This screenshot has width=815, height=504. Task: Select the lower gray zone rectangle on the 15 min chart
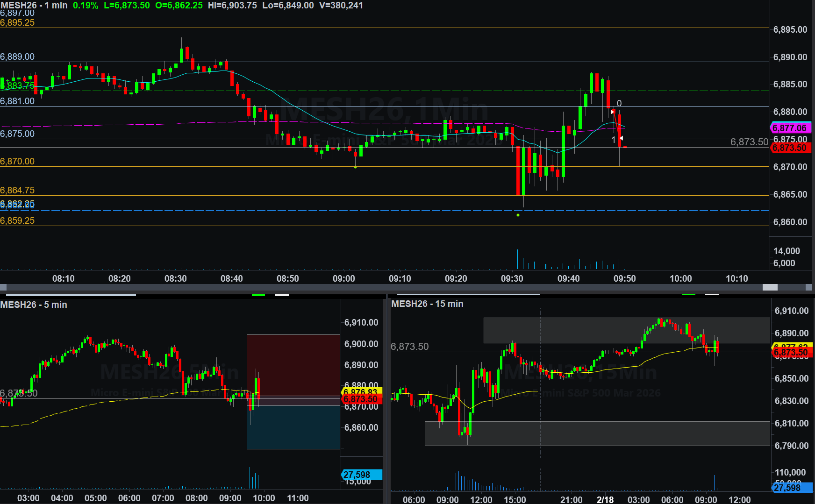click(597, 433)
